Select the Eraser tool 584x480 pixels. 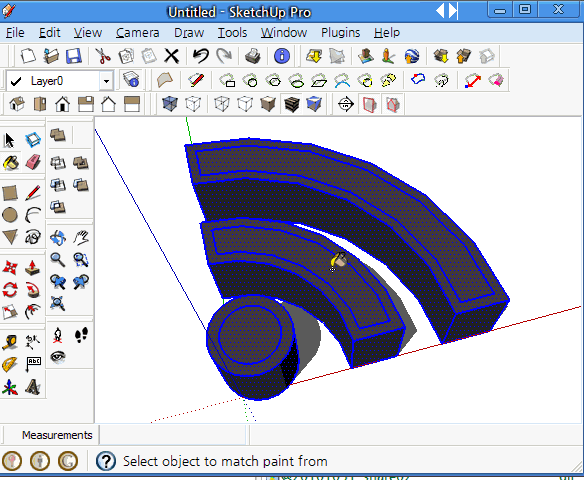tap(33, 163)
